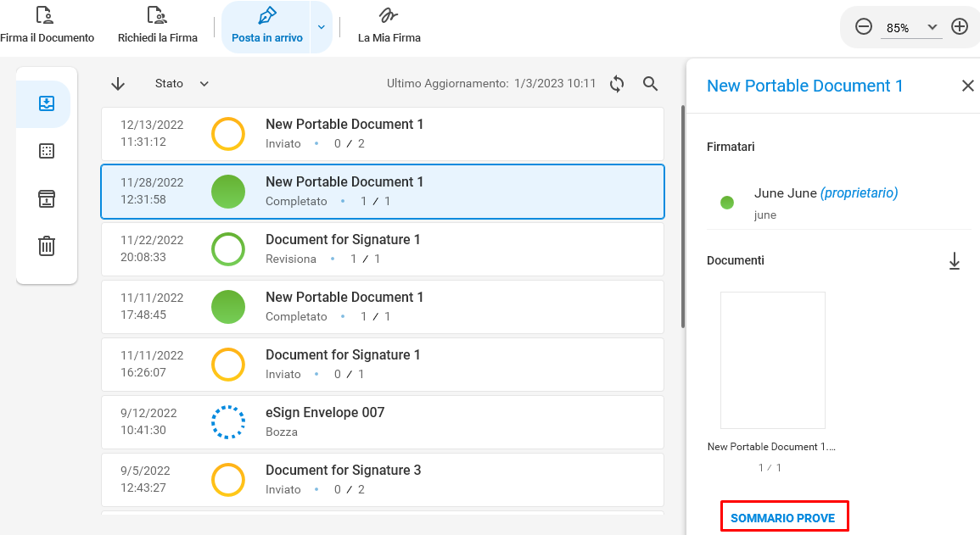Select Posta in arrivo tab

(x=267, y=27)
